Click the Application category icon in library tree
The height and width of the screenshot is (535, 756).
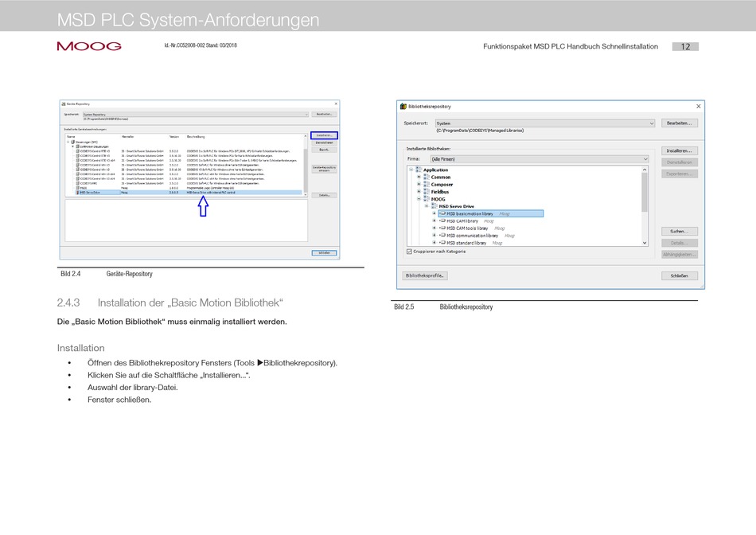pos(419,170)
